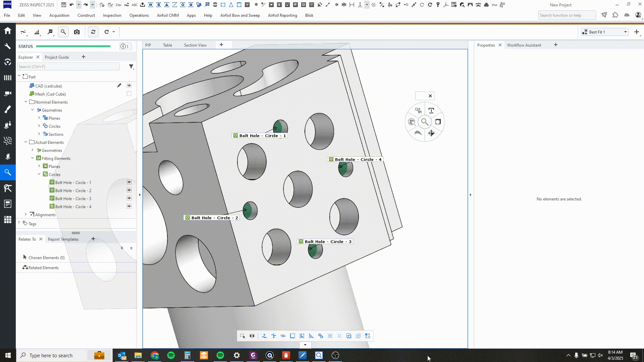Open Spotify from the Windows taskbar

pos(171,355)
